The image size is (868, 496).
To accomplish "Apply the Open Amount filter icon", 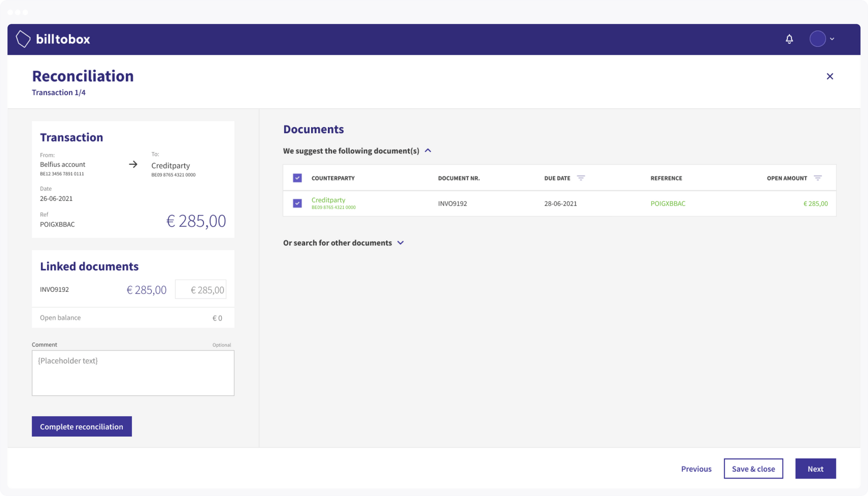I will pyautogui.click(x=819, y=178).
